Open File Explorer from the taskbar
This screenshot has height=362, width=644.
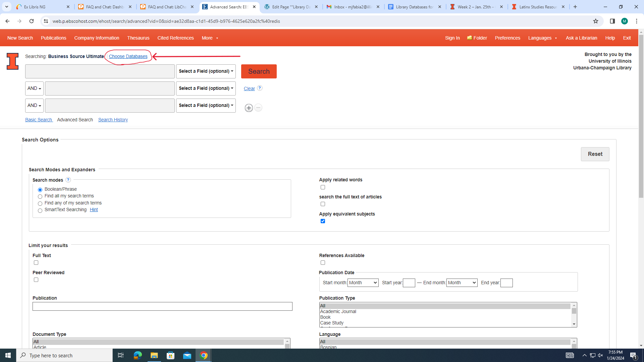click(x=154, y=355)
